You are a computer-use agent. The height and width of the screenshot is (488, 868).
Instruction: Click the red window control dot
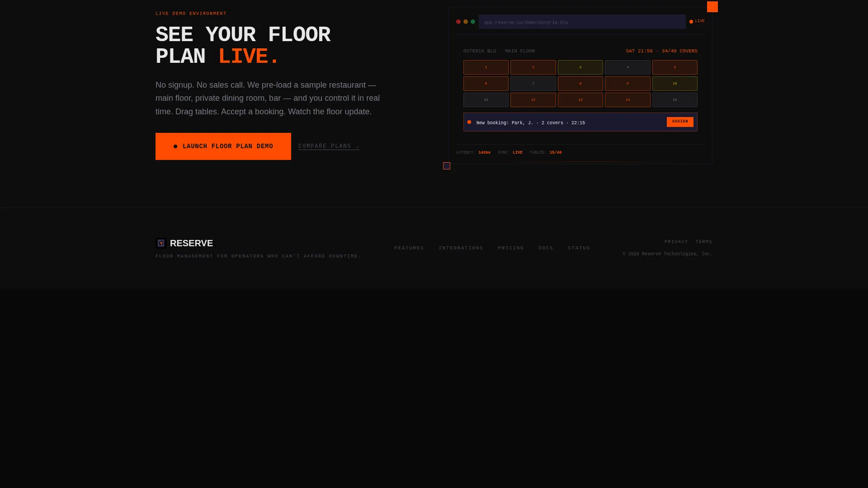pos(458,22)
